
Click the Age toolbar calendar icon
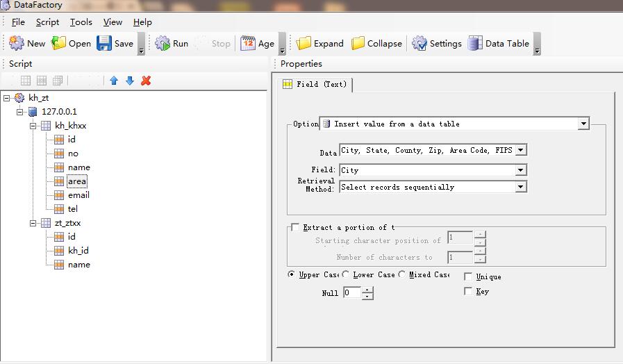pos(247,43)
